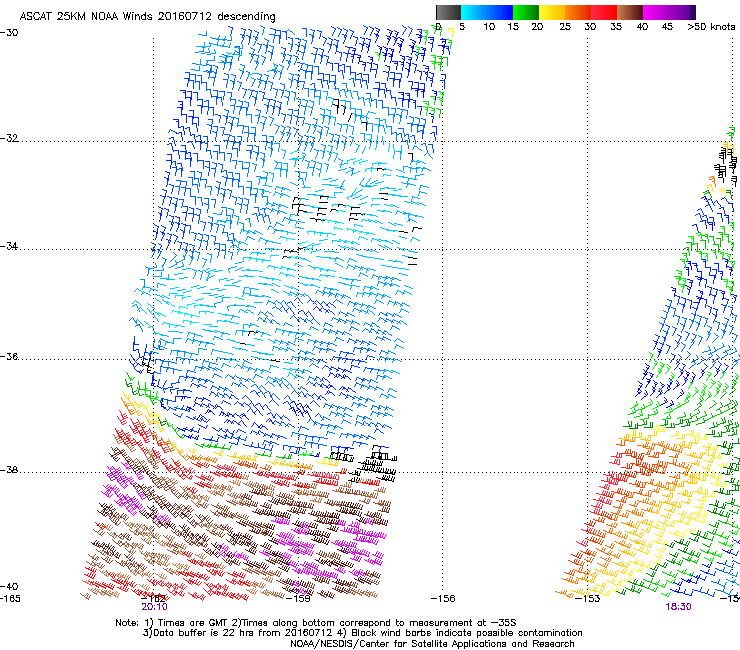Click the '-30' latitude axis label
Viewport: 740px width, 650px height.
9,33
